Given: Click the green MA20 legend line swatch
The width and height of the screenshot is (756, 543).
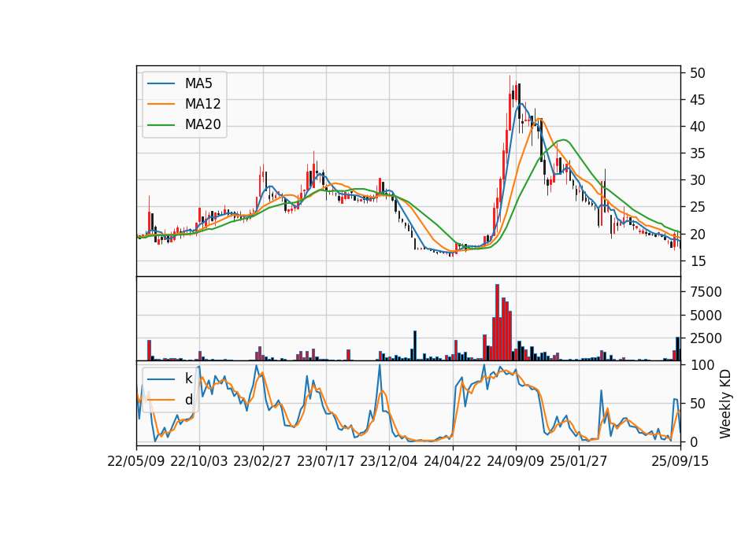Looking at the screenshot, I should pyautogui.click(x=161, y=124).
